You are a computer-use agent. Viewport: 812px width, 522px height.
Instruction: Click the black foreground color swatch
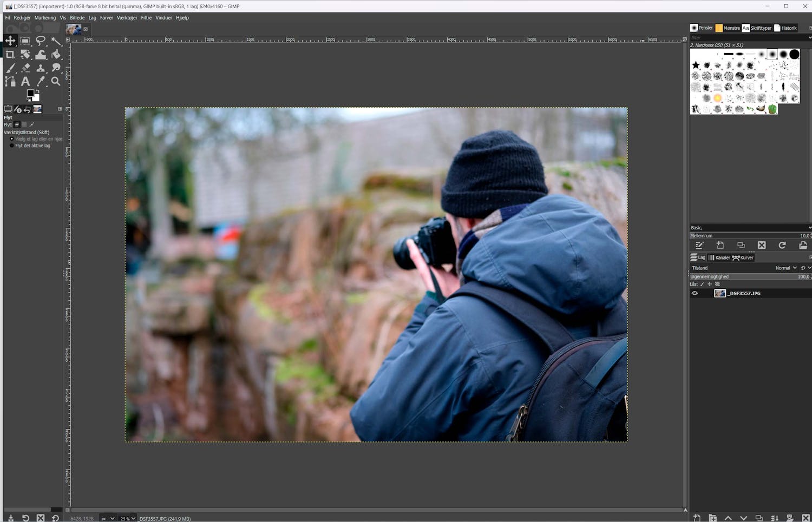point(30,94)
